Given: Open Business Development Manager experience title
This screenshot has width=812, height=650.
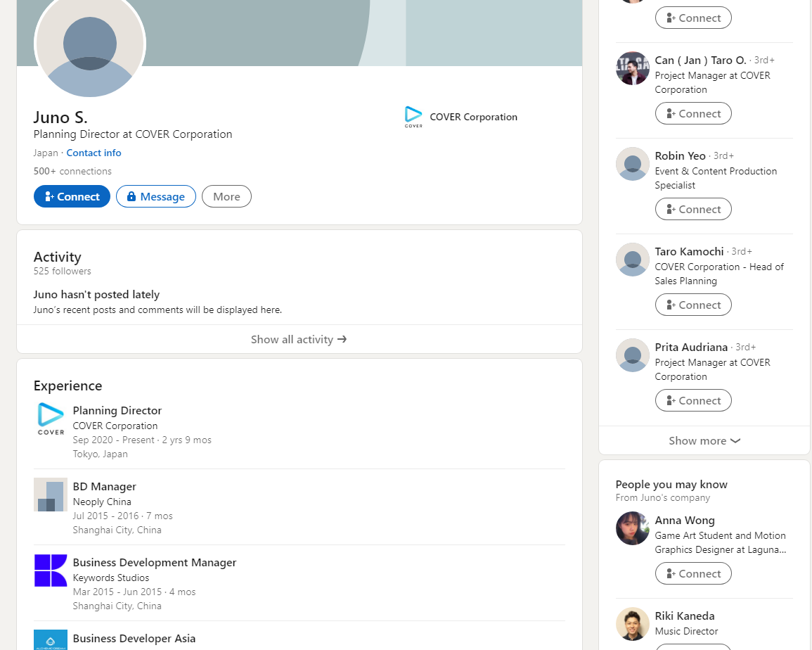Looking at the screenshot, I should [x=155, y=562].
